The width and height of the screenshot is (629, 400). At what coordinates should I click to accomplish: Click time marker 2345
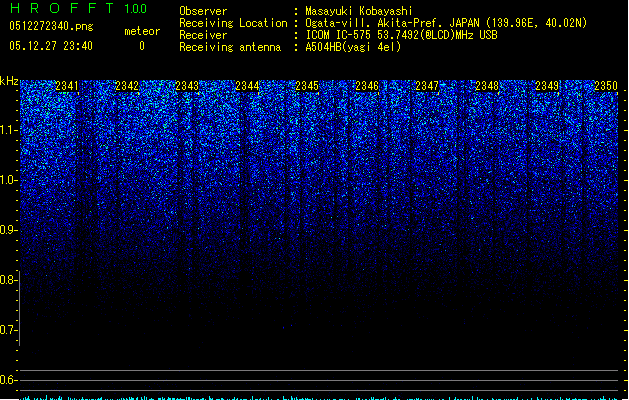(x=307, y=86)
